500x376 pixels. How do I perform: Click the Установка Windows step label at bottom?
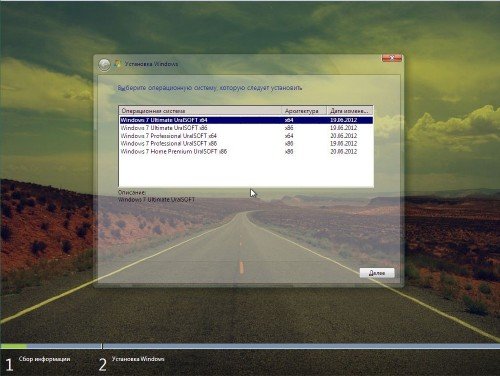tap(138, 359)
